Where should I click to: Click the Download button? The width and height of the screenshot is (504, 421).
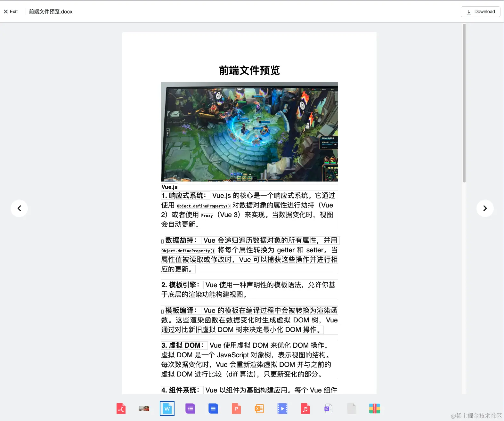tap(480, 12)
